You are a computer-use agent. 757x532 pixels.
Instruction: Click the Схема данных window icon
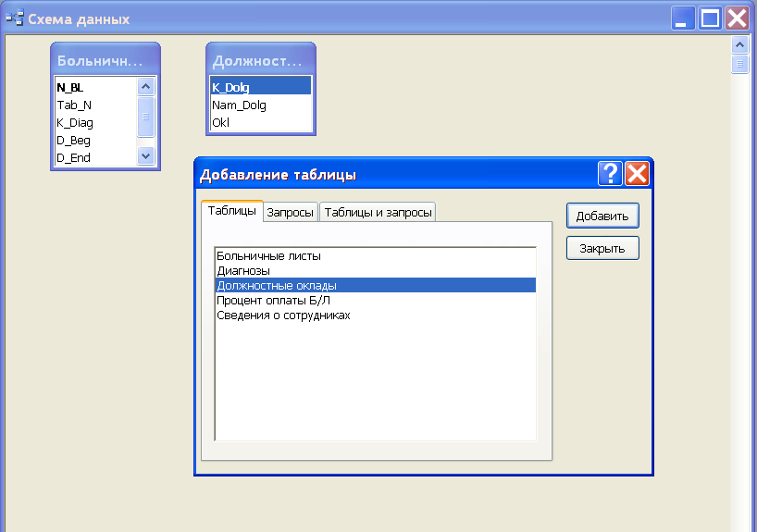(15, 19)
